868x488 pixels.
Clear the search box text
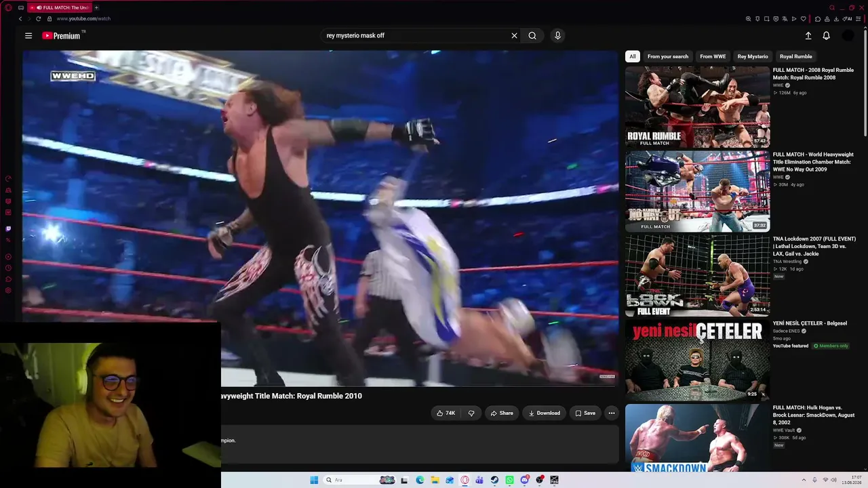coord(514,36)
